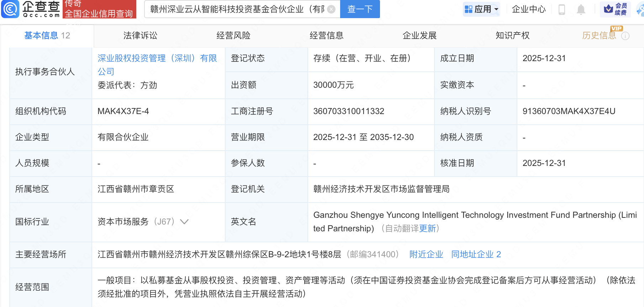Focus the company name search field

pyautogui.click(x=237, y=9)
